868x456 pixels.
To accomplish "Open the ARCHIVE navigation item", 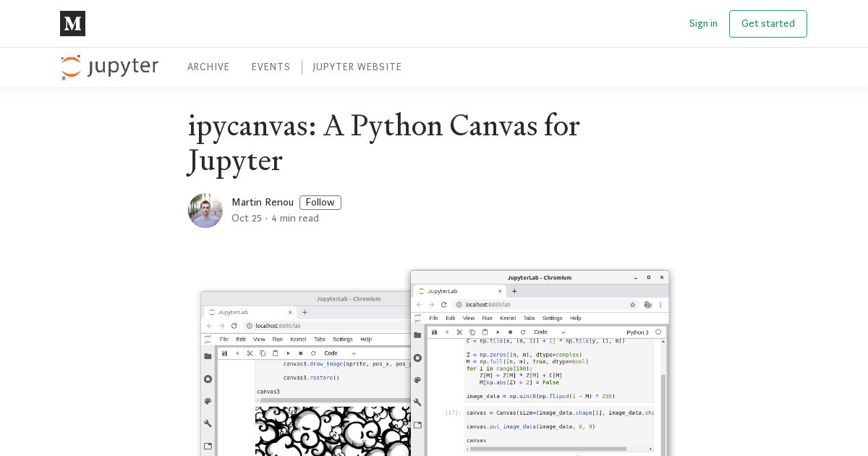I will click(208, 67).
